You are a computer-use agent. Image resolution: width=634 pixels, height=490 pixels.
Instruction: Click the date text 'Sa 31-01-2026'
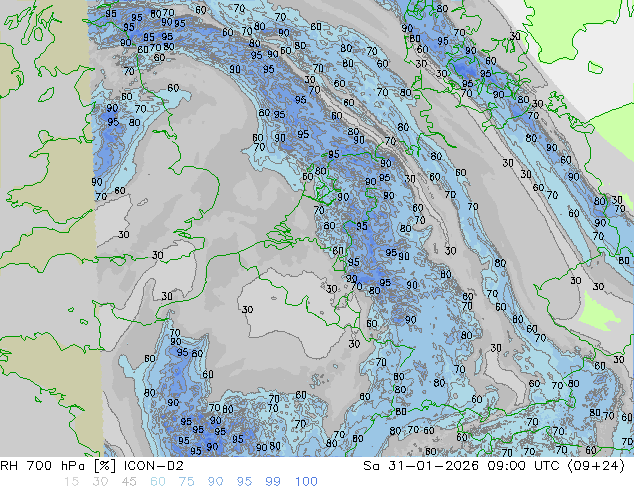click(x=421, y=466)
